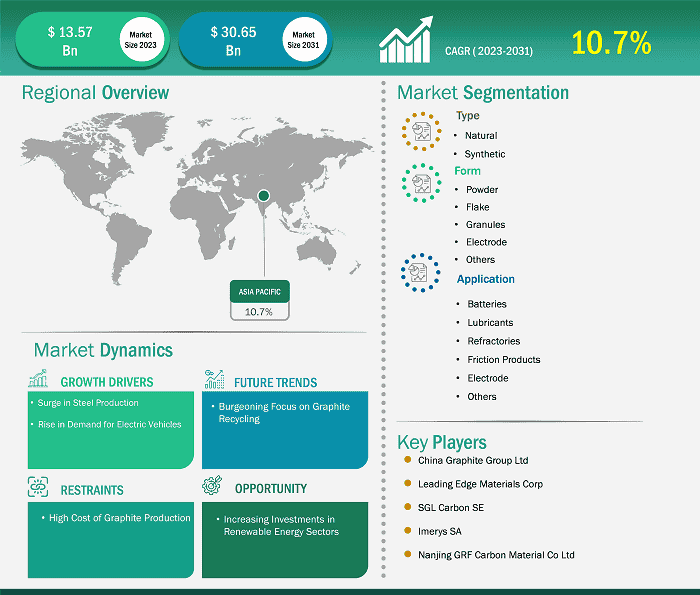This screenshot has height=595, width=700.
Task: Click the Market Dynamics heading
Action: (103, 350)
